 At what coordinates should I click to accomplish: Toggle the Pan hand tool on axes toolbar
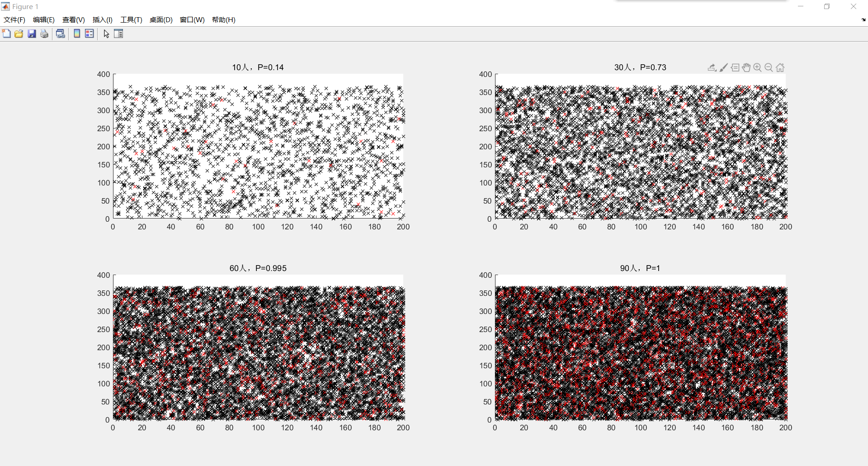tap(746, 68)
